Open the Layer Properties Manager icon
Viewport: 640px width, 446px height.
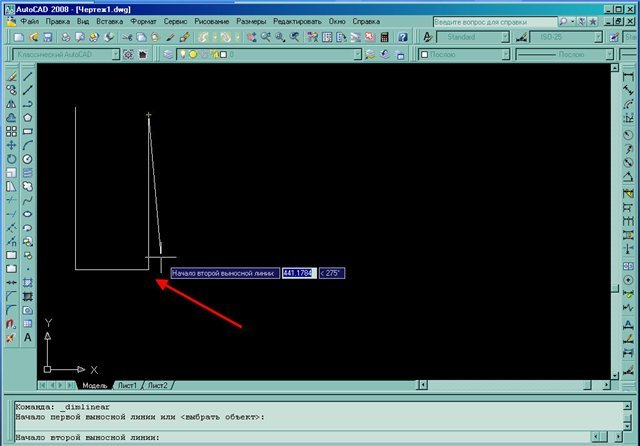tap(168, 54)
